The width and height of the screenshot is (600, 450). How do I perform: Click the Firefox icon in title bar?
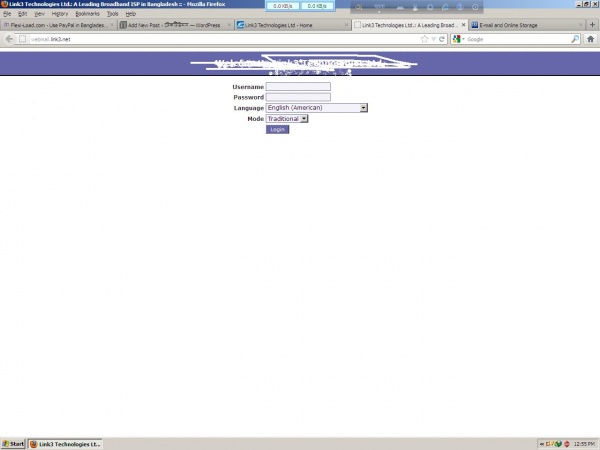tap(4, 4)
